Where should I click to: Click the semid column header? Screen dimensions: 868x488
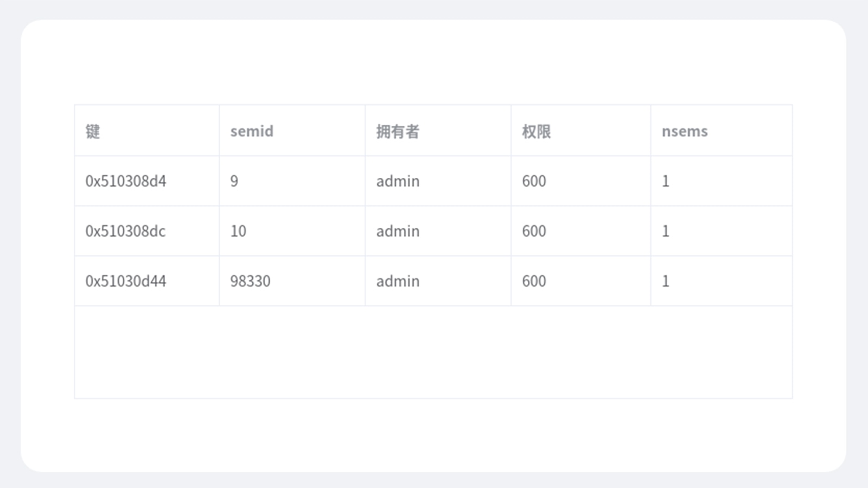(252, 131)
